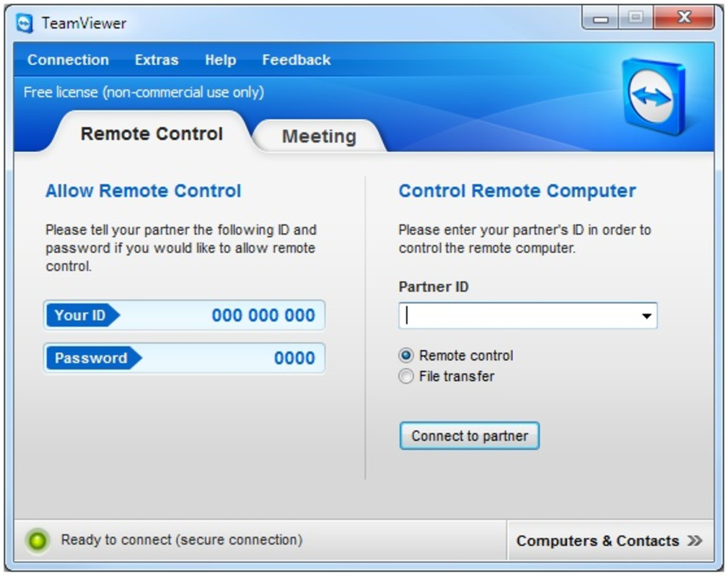Select the Remote control radio button
Screen dimensions: 728x577
(x=407, y=356)
